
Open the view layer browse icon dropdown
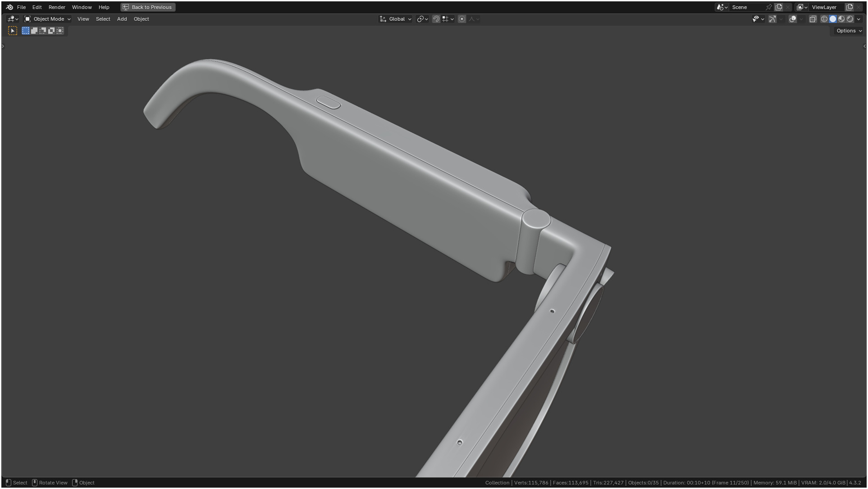click(802, 7)
